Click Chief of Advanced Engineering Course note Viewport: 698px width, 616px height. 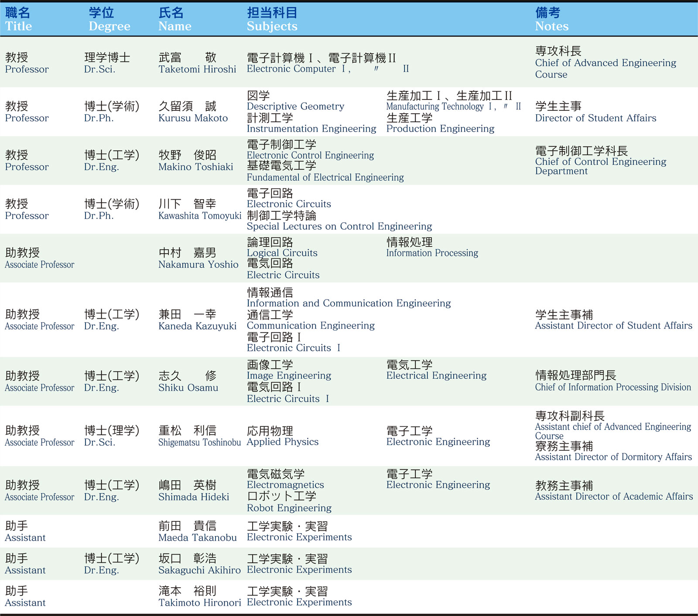click(606, 68)
